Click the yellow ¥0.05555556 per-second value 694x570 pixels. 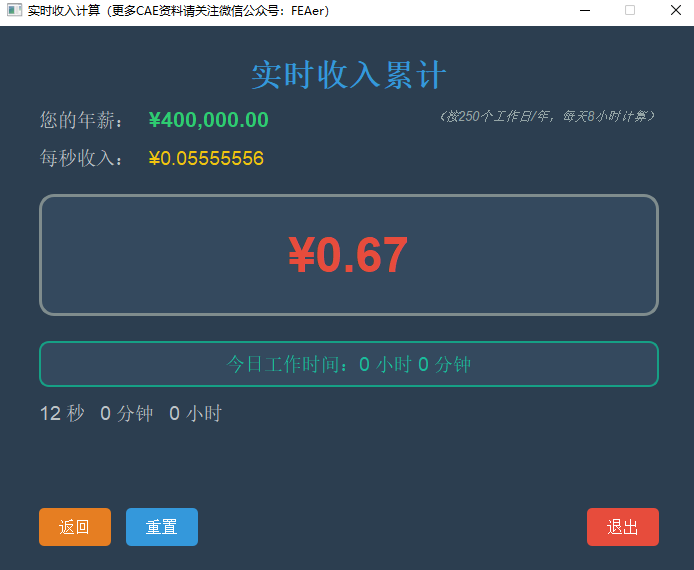[x=206, y=159]
